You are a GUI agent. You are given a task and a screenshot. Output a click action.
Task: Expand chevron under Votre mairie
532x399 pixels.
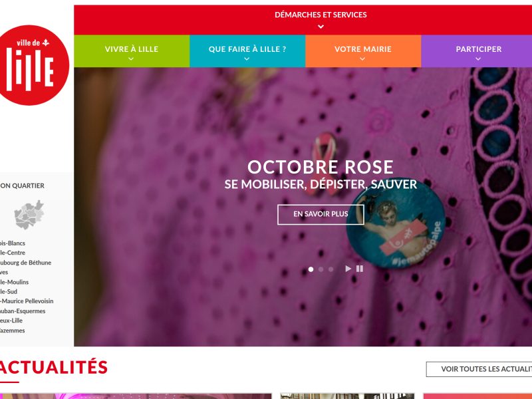362,59
